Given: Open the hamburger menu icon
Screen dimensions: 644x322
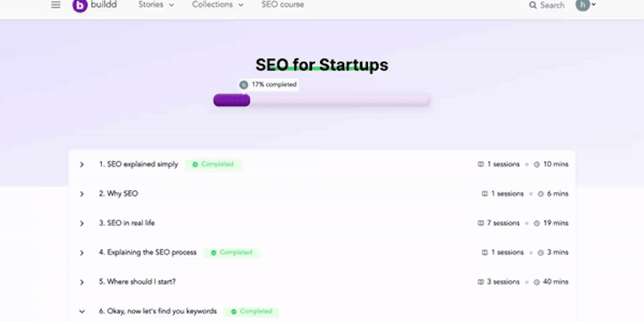Looking at the screenshot, I should 56,5.
